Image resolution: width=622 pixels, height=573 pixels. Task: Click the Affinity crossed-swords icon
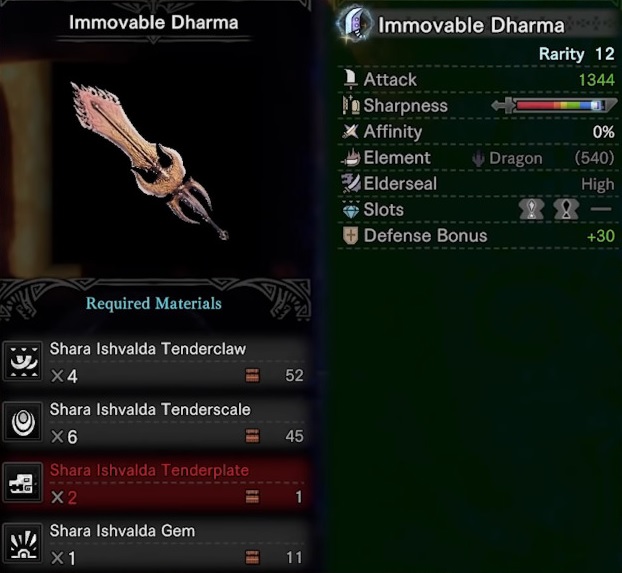[x=351, y=131]
